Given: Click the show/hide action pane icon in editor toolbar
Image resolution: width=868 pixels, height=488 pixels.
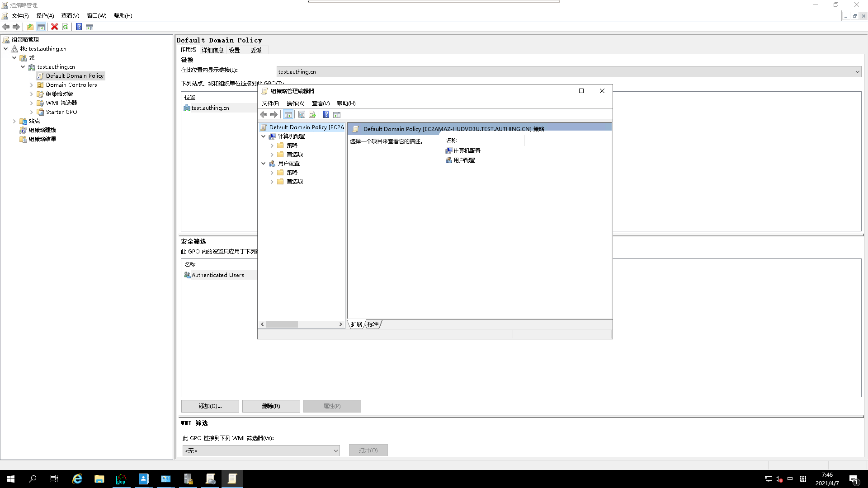Looking at the screenshot, I should click(x=337, y=115).
